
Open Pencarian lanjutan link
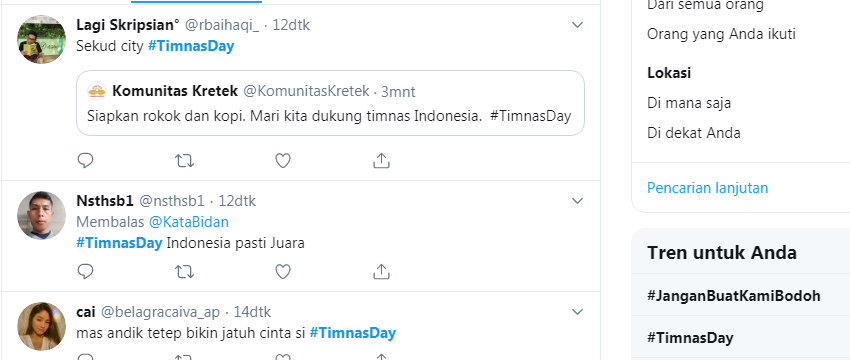pos(707,188)
